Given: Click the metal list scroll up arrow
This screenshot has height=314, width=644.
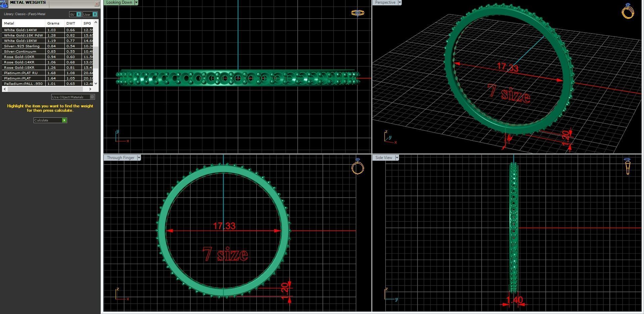Looking at the screenshot, I should [96, 22].
